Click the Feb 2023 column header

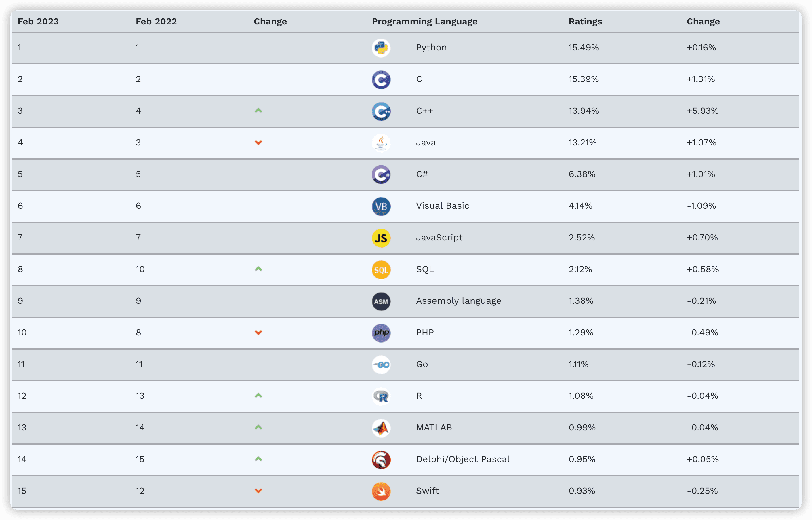38,22
